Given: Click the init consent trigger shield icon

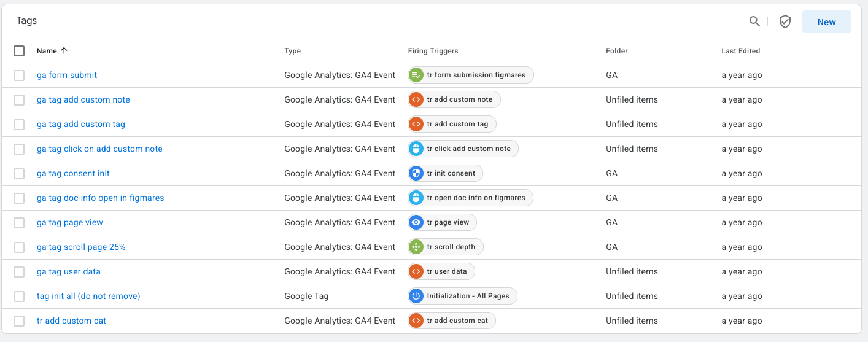Looking at the screenshot, I should [416, 173].
